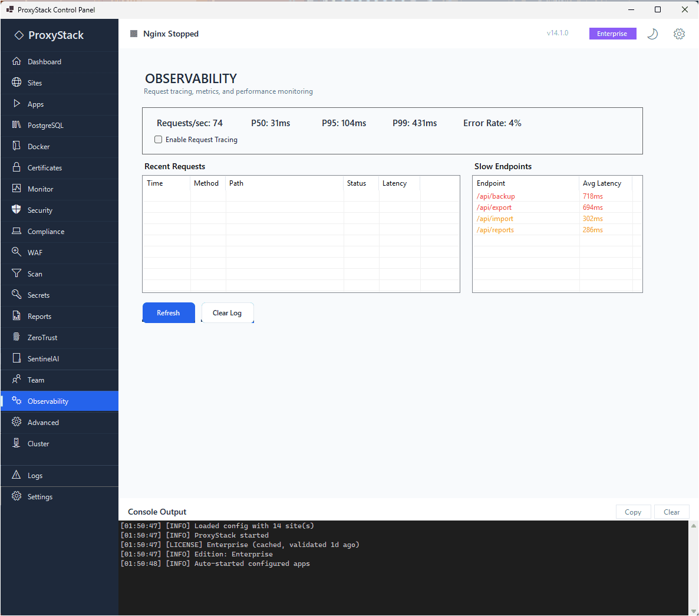Open SentinelAI from the sidebar icon
This screenshot has height=616, width=699.
[x=18, y=359]
